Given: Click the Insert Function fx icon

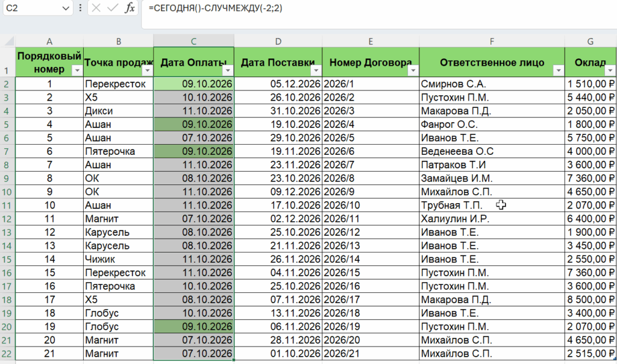Looking at the screenshot, I should pyautogui.click(x=130, y=8).
